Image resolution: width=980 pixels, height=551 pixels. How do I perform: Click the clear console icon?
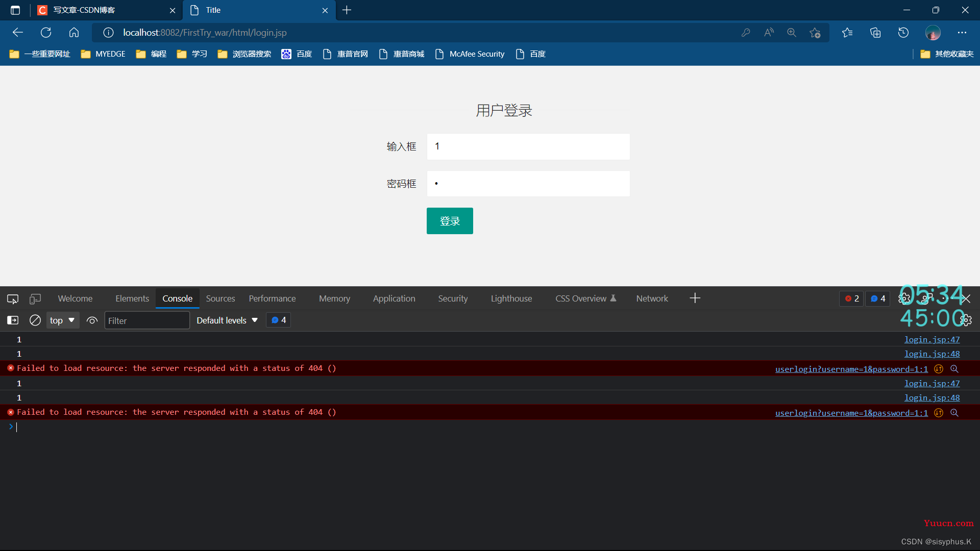[x=35, y=320]
